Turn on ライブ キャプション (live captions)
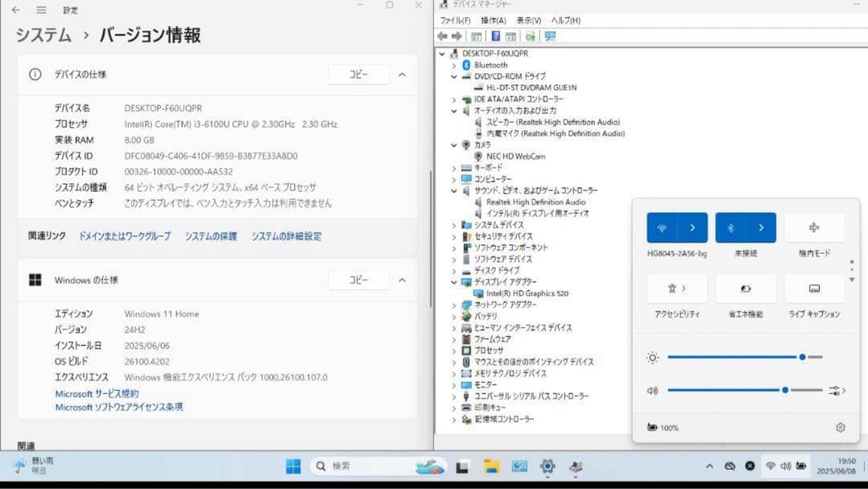 [x=814, y=288]
